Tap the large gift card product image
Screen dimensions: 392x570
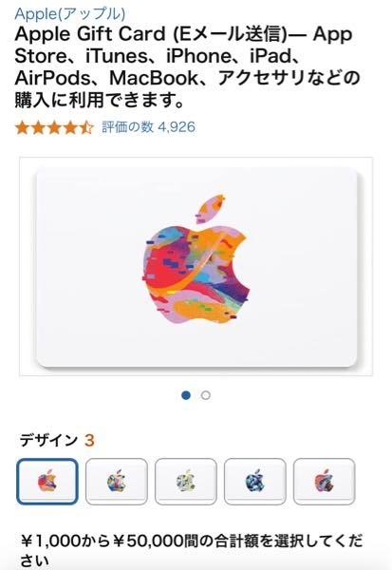196,266
